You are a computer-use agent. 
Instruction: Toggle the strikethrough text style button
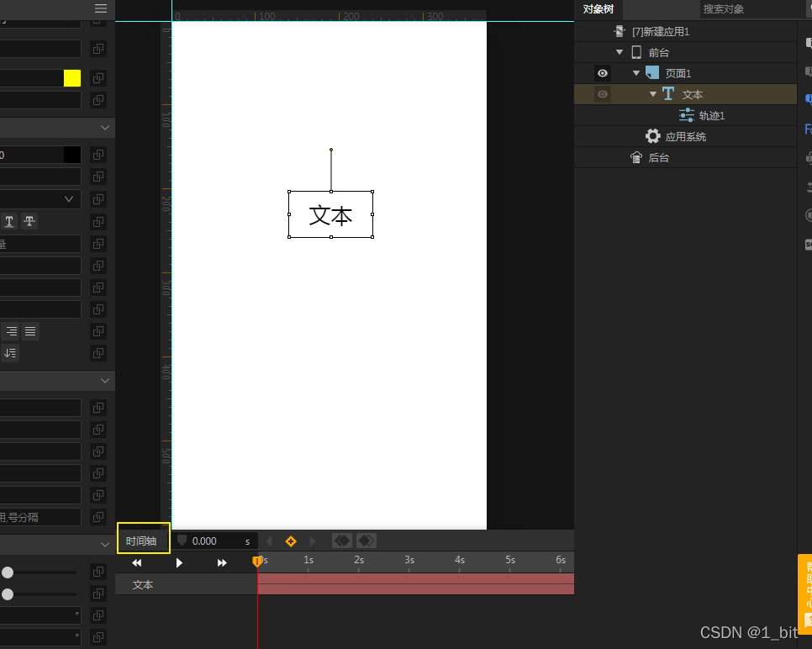pyautogui.click(x=29, y=222)
